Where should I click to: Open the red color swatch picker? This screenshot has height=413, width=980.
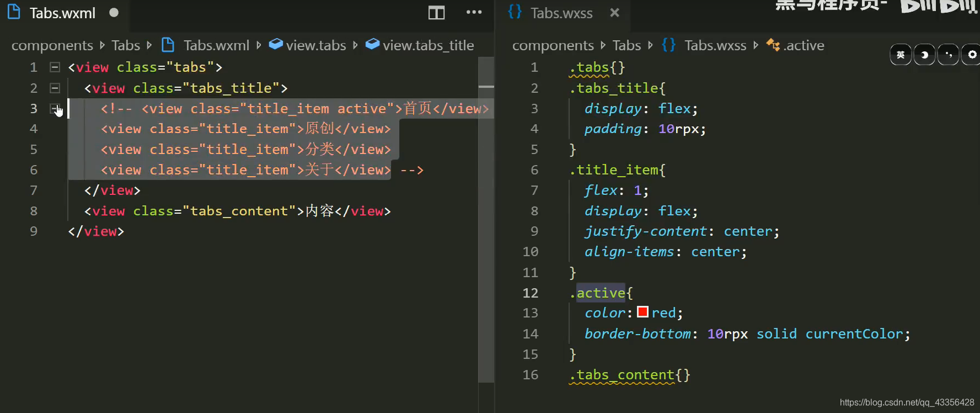pos(642,312)
